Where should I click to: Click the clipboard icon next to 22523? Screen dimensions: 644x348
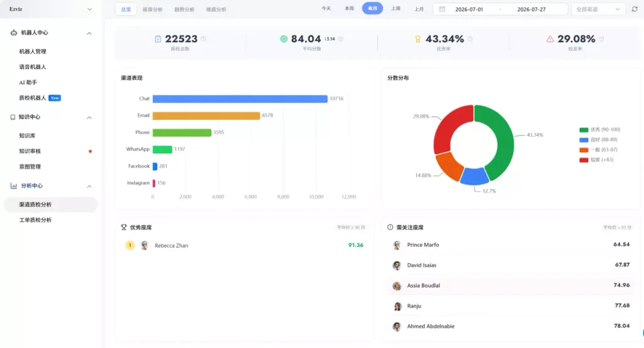pos(158,39)
